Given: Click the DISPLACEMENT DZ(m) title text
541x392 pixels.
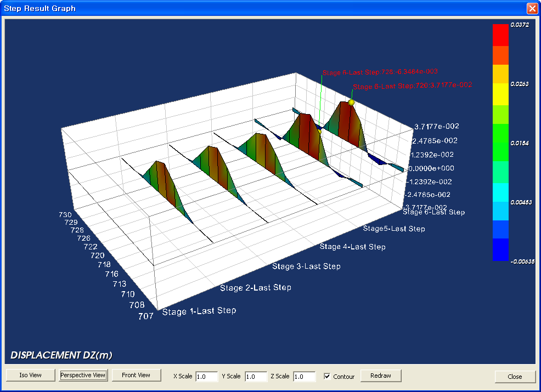Looking at the screenshot, I should pyautogui.click(x=61, y=355).
